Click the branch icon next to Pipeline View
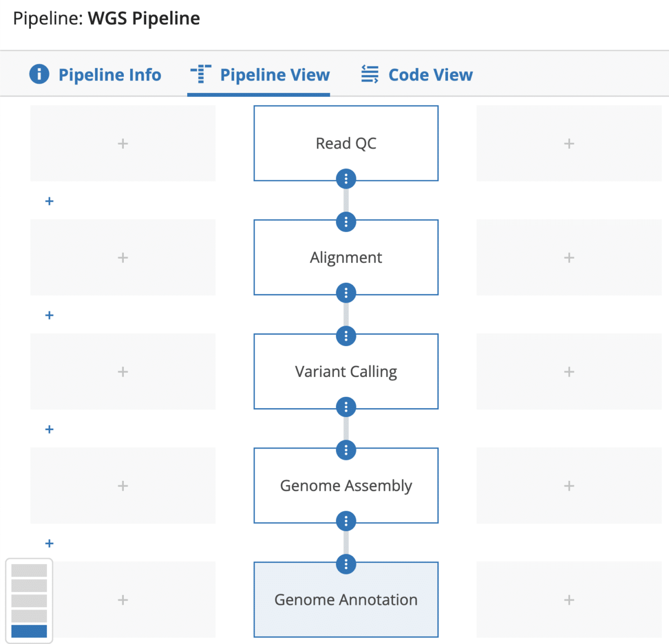This screenshot has width=669, height=644. point(201,74)
